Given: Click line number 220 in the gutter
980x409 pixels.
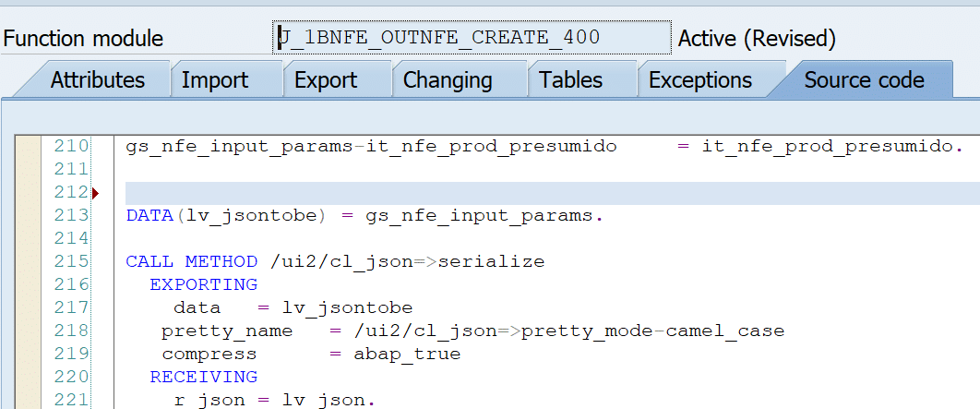Looking at the screenshot, I should pyautogui.click(x=71, y=377).
